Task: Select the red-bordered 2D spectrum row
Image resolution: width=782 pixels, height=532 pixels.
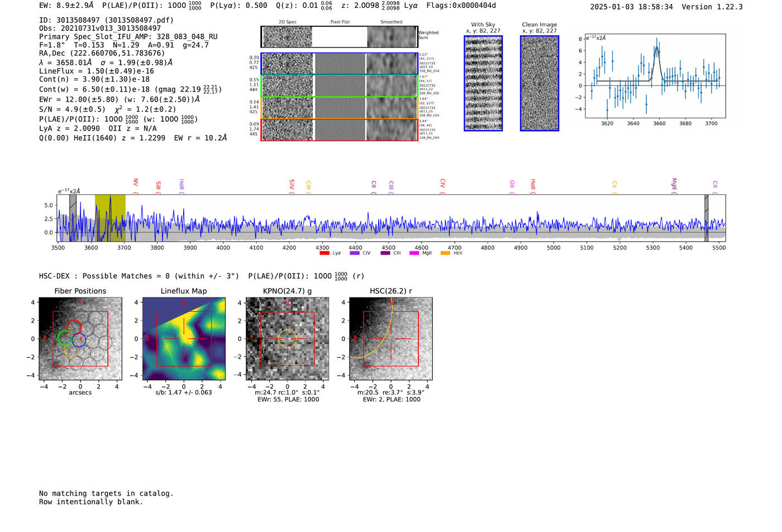Action: (339, 130)
